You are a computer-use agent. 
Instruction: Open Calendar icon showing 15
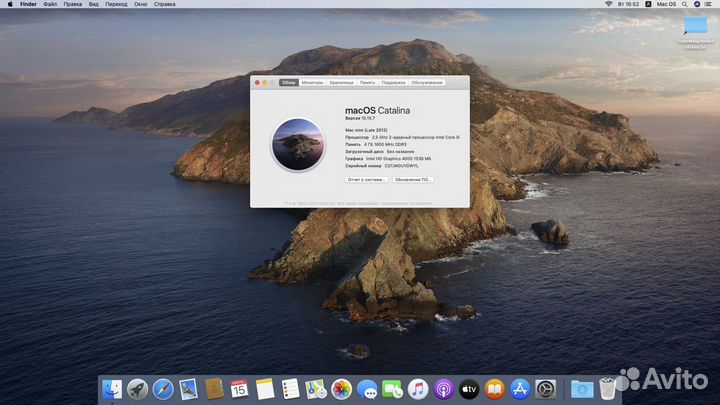tap(239, 389)
